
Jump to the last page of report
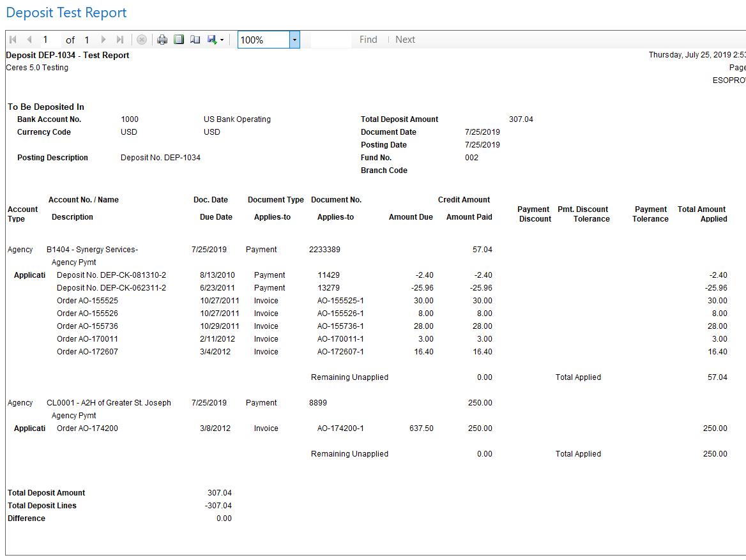tap(120, 40)
